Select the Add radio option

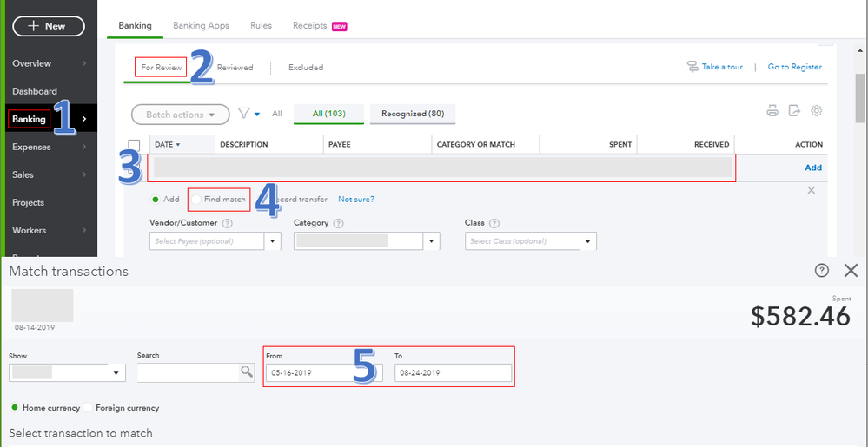pyautogui.click(x=156, y=199)
